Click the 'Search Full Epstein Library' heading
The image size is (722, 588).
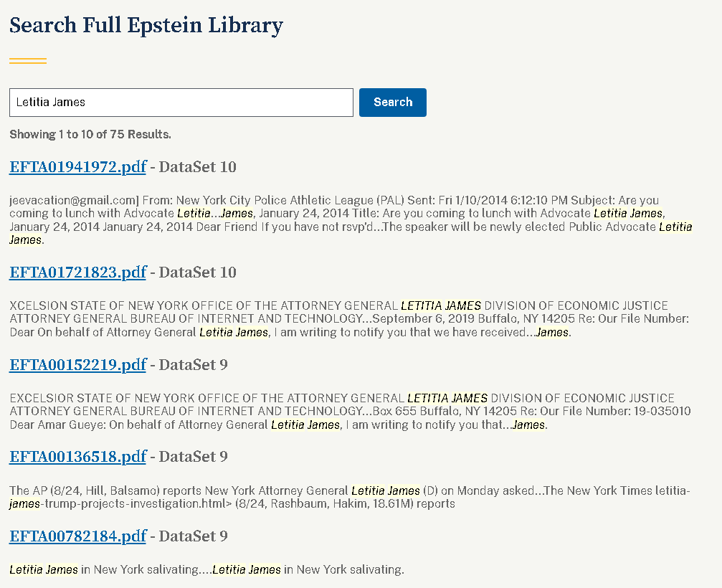coord(146,25)
